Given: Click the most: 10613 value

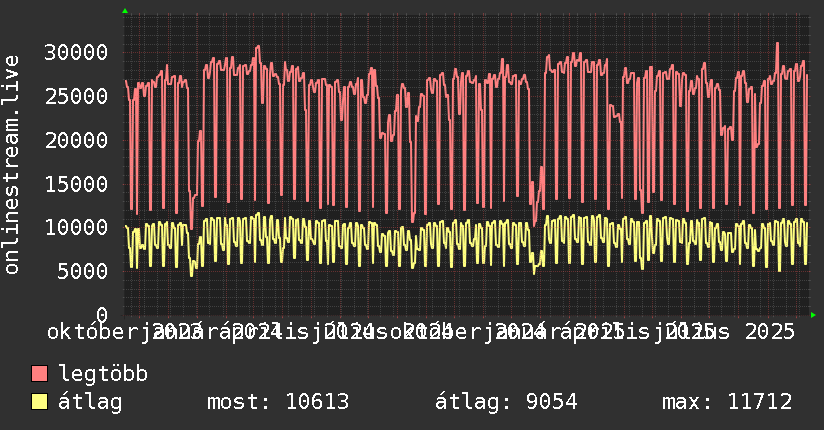Looking at the screenshot, I should point(278,402).
